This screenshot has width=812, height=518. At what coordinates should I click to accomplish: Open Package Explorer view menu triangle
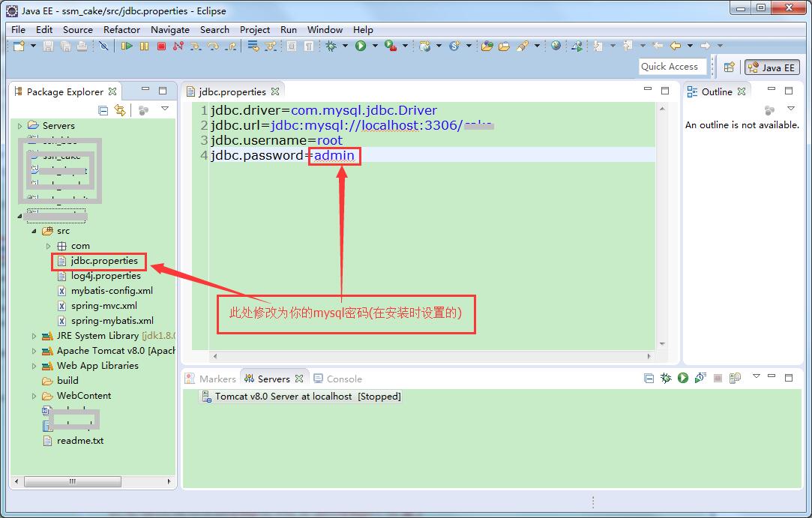coord(165,108)
